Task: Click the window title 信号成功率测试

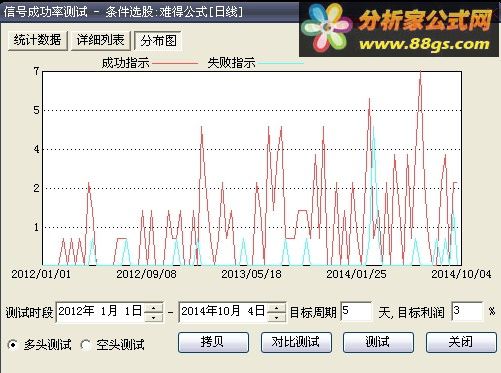Action: pos(45,12)
